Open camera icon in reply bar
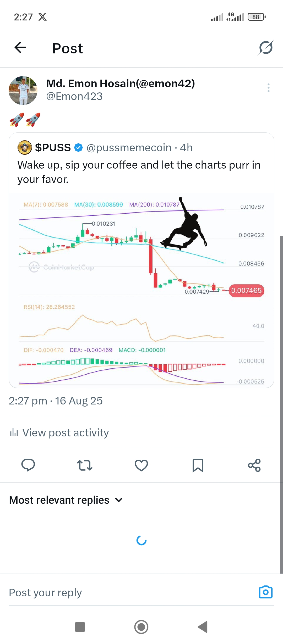Image resolution: width=283 pixels, height=644 pixels. tap(266, 592)
